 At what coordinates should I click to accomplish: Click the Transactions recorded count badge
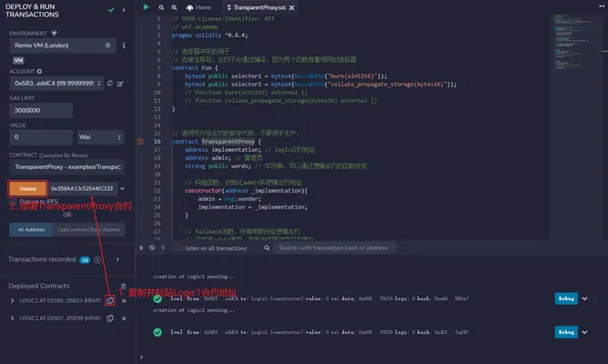(85, 259)
